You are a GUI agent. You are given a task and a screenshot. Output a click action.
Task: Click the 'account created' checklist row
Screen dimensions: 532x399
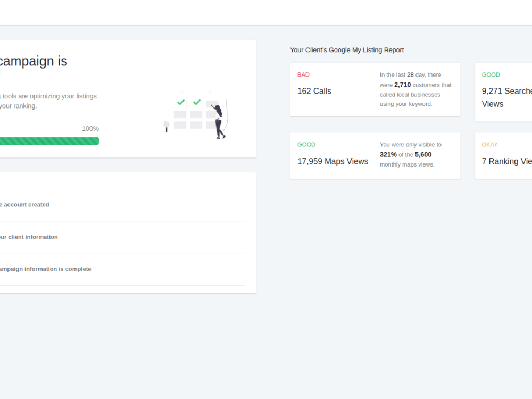tap(122, 205)
